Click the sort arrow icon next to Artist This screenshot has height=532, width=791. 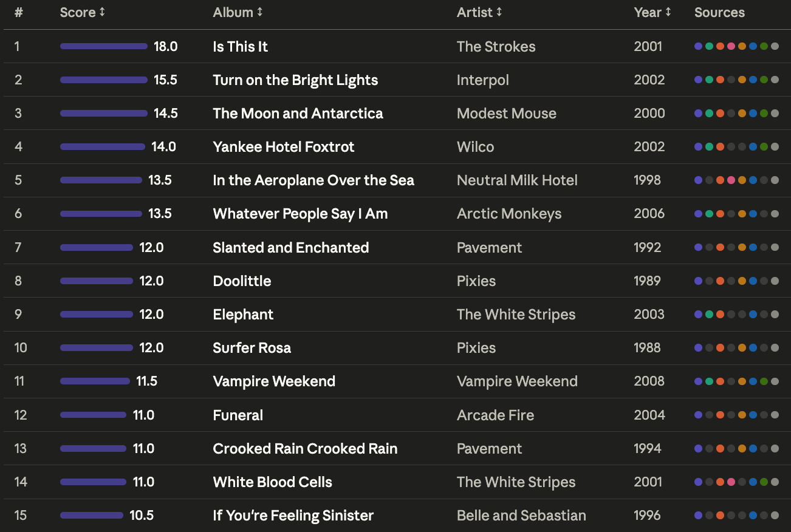pos(499,12)
